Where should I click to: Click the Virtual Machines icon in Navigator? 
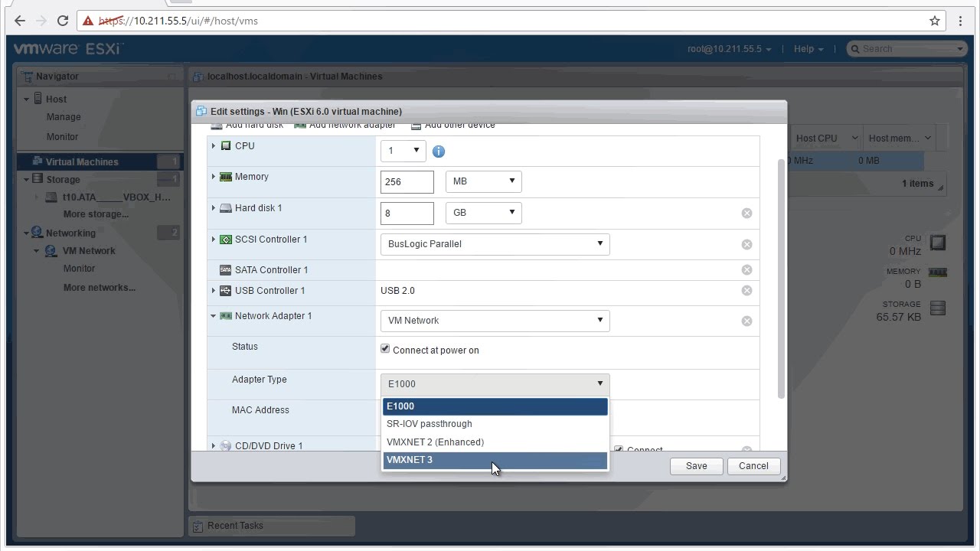[x=38, y=161]
